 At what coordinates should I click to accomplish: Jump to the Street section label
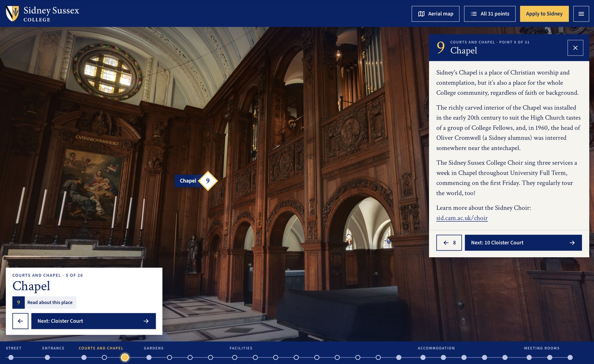tap(14, 348)
